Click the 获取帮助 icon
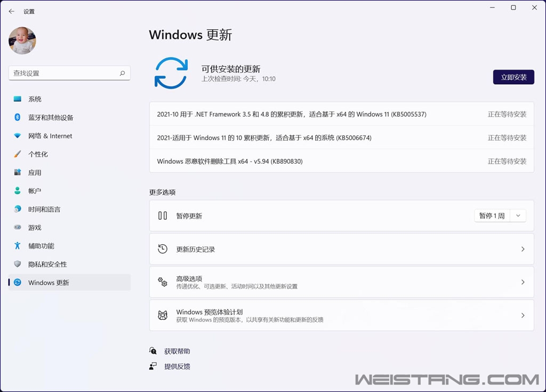 pos(153,350)
